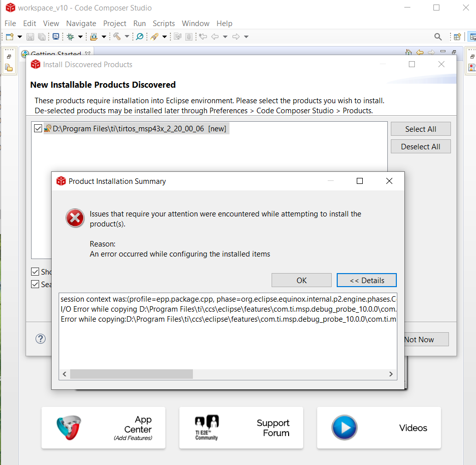The height and width of the screenshot is (465, 476).
Task: Click the Save All toolbar icon
Action: coord(42,37)
